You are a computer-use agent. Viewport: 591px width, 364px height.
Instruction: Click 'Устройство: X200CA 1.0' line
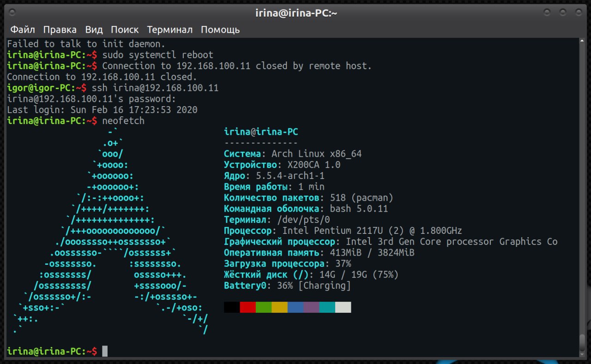[282, 165]
